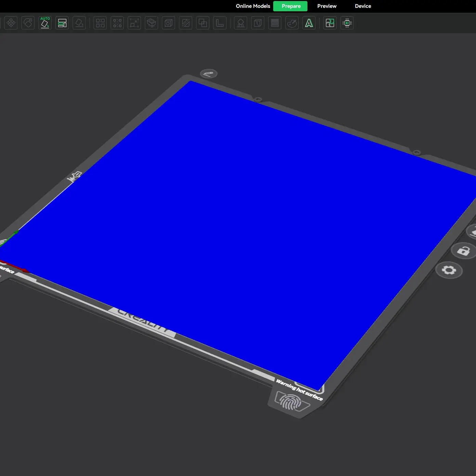Click the split to objects icon
Screen dimensions: 476x476
click(100, 23)
